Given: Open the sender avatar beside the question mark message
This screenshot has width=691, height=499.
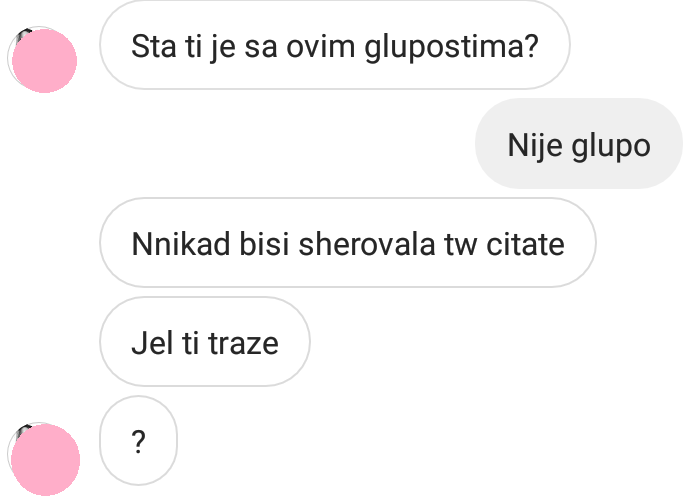Looking at the screenshot, I should coord(44,458).
